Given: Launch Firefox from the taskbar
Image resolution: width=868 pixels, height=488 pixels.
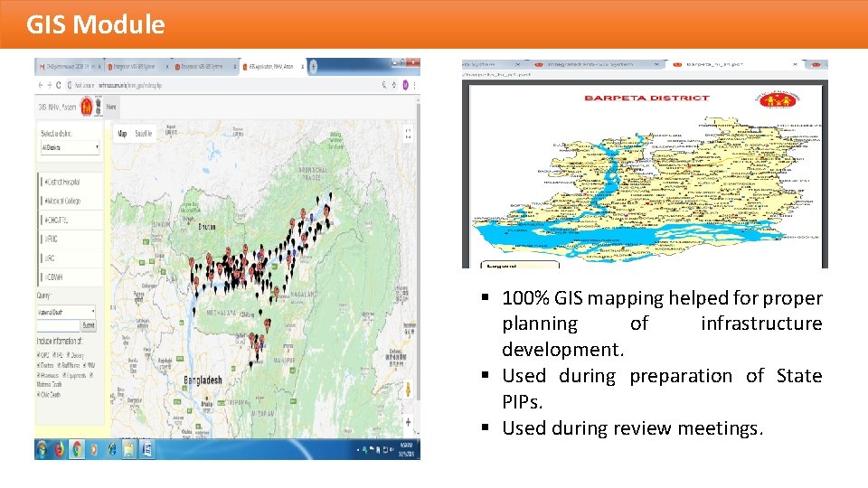Looking at the screenshot, I should (60, 449).
